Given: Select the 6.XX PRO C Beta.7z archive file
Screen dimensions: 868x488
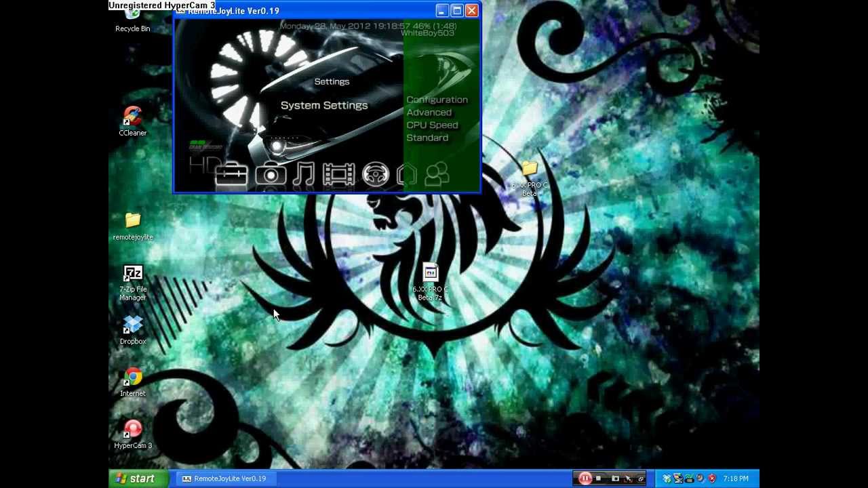Looking at the screenshot, I should click(x=431, y=283).
